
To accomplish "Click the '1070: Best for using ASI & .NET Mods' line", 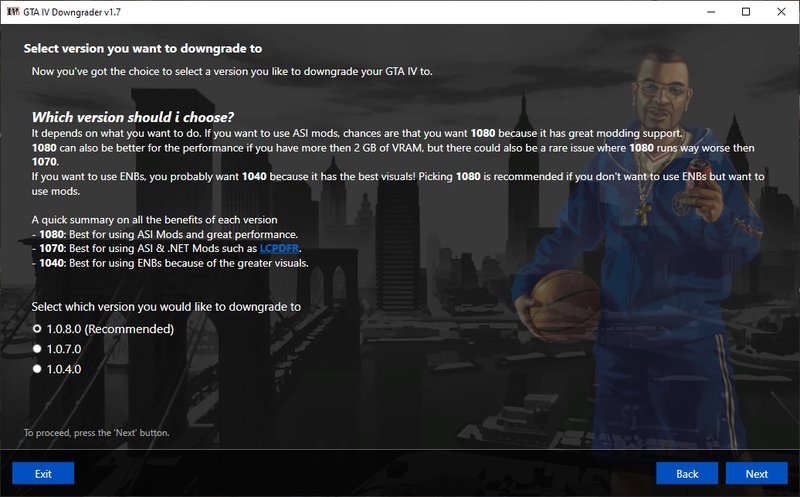I will pyautogui.click(x=166, y=248).
